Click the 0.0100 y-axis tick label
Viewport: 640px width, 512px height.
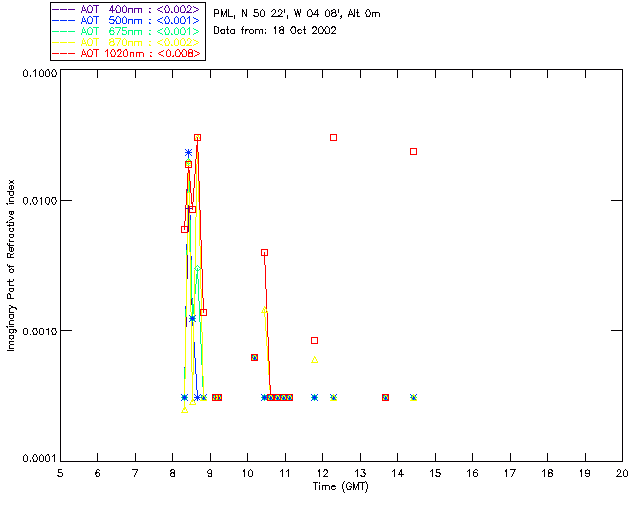tap(39, 201)
